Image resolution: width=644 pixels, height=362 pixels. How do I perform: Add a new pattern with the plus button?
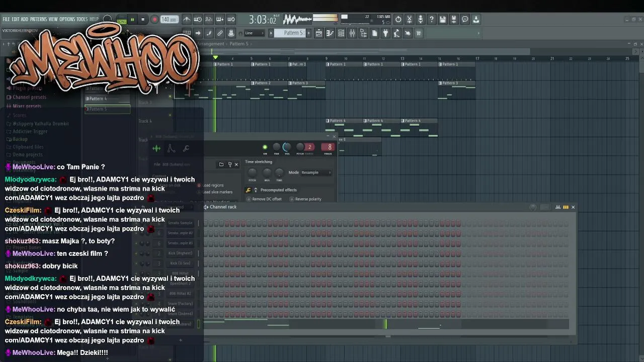308,33
